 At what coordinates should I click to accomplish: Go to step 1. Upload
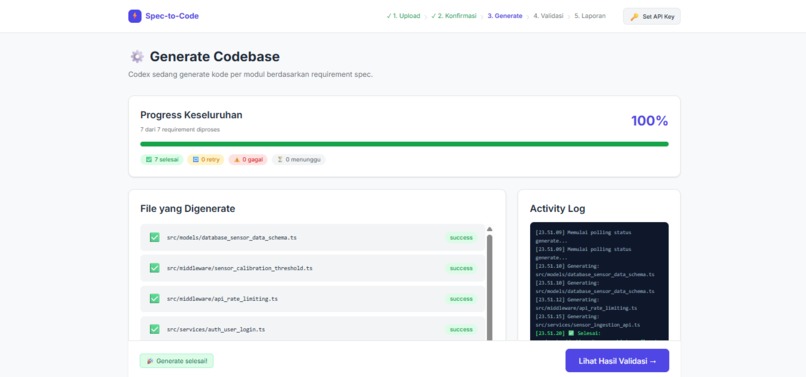click(403, 16)
